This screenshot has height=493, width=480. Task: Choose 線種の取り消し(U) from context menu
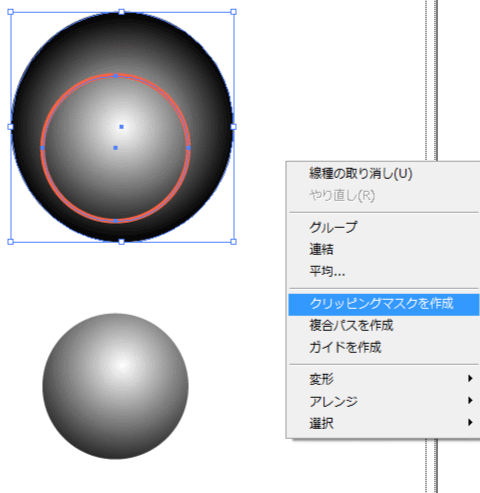pyautogui.click(x=383, y=174)
